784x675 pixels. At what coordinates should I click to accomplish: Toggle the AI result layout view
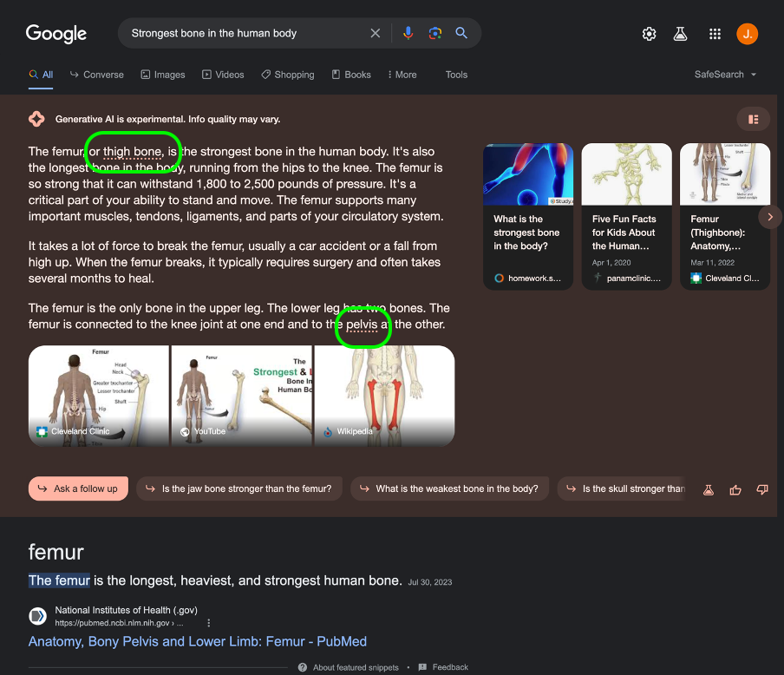click(x=753, y=119)
